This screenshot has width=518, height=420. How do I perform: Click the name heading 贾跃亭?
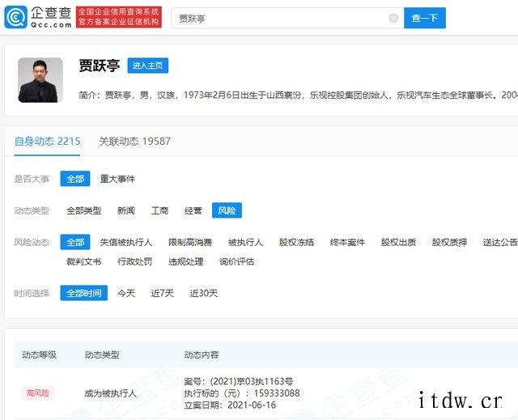pos(99,66)
